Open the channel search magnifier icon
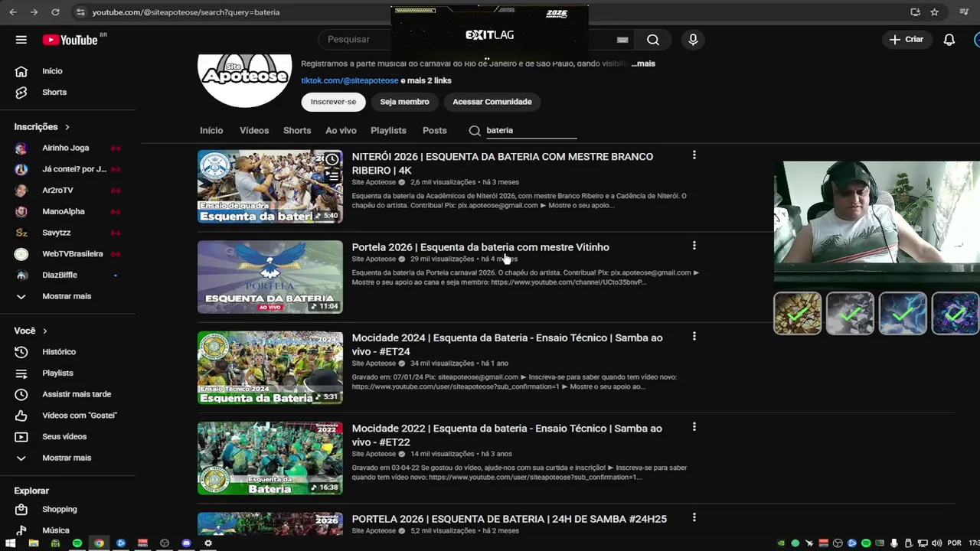 tap(475, 131)
